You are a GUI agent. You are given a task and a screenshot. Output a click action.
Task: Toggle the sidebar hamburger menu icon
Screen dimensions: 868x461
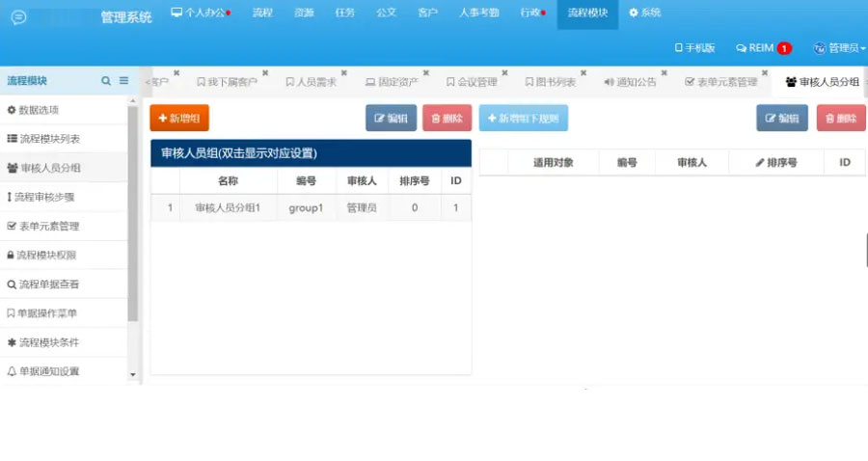tap(124, 81)
